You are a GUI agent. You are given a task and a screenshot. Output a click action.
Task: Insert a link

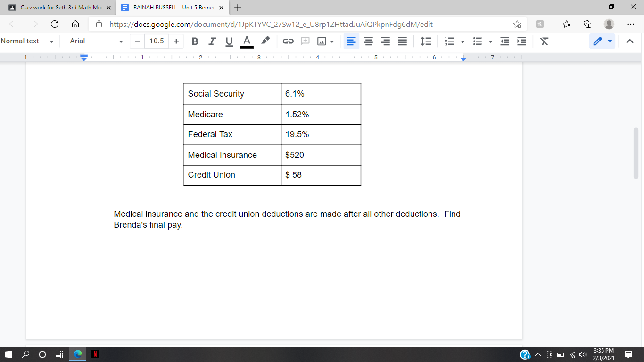[x=288, y=41]
